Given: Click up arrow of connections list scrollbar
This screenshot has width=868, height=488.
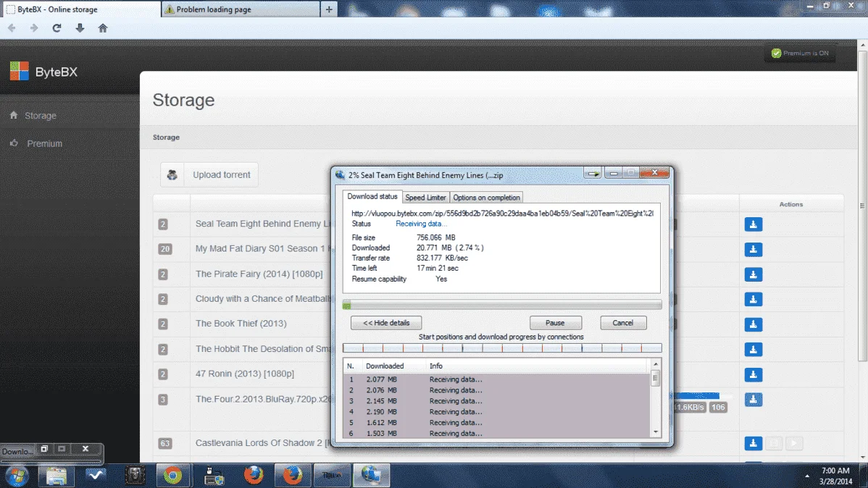Looking at the screenshot, I should pyautogui.click(x=656, y=364).
